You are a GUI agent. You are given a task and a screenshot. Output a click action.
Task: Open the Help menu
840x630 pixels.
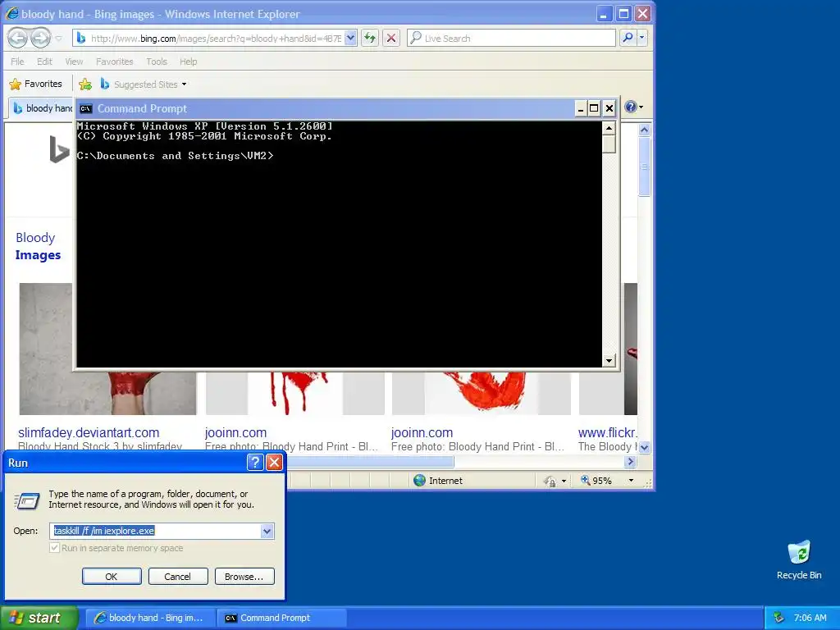click(x=188, y=62)
